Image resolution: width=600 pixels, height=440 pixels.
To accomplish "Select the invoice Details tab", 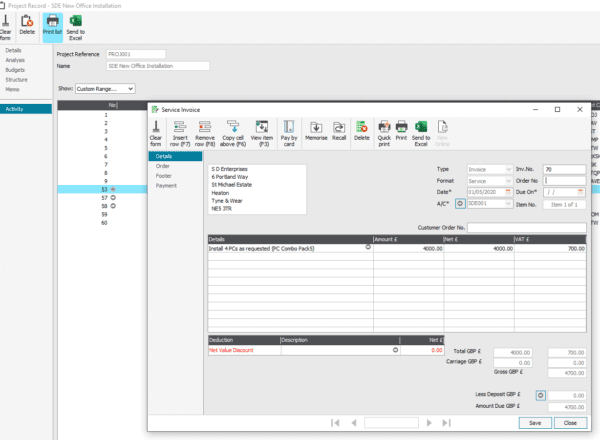I will click(x=175, y=156).
